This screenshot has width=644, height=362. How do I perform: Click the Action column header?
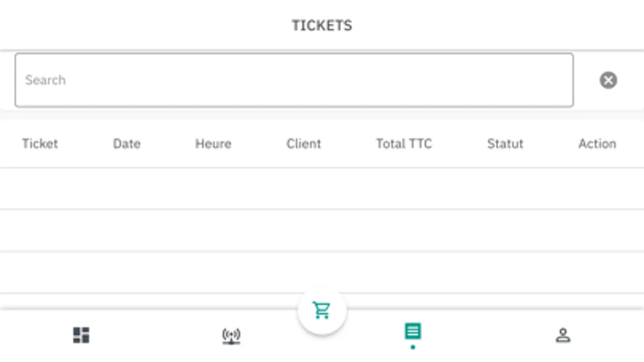pyautogui.click(x=597, y=144)
